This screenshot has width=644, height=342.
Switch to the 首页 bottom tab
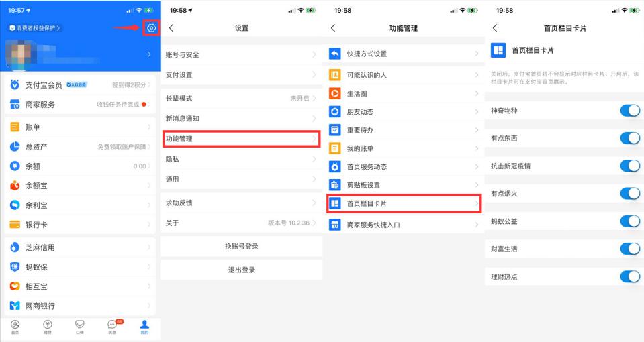tap(15, 327)
